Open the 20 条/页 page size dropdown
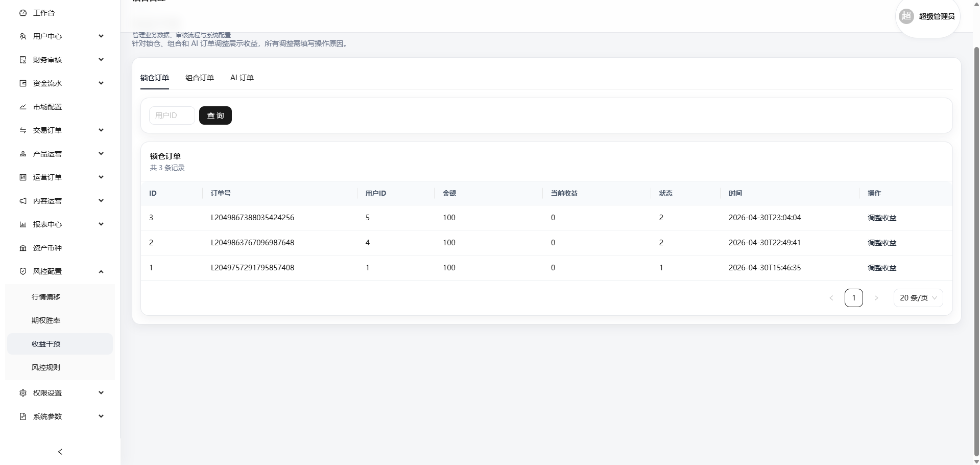The width and height of the screenshot is (980, 465). (x=918, y=298)
